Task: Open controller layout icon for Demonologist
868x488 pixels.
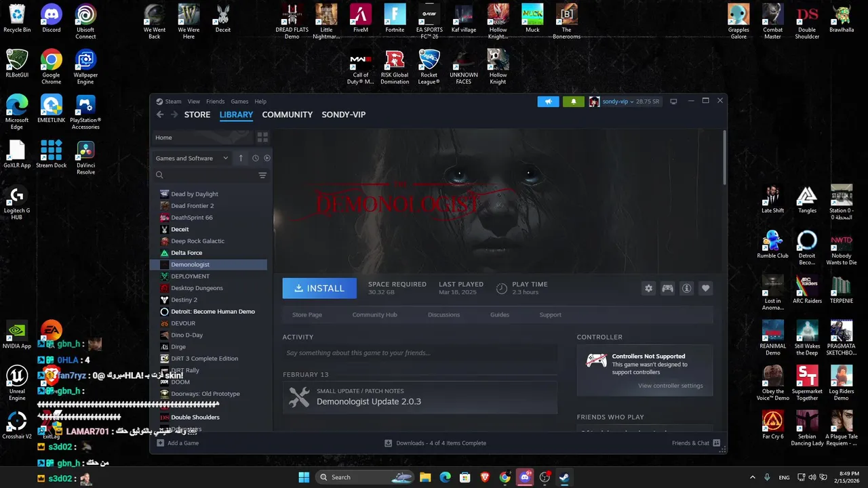Action: [x=667, y=288]
